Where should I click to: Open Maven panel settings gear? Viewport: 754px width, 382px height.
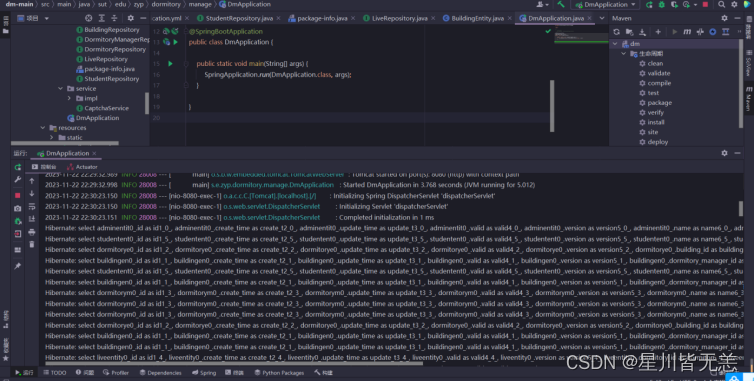[724, 18]
